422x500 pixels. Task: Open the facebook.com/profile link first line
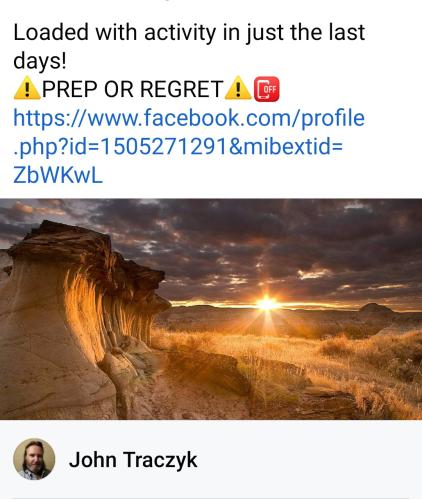(x=189, y=118)
